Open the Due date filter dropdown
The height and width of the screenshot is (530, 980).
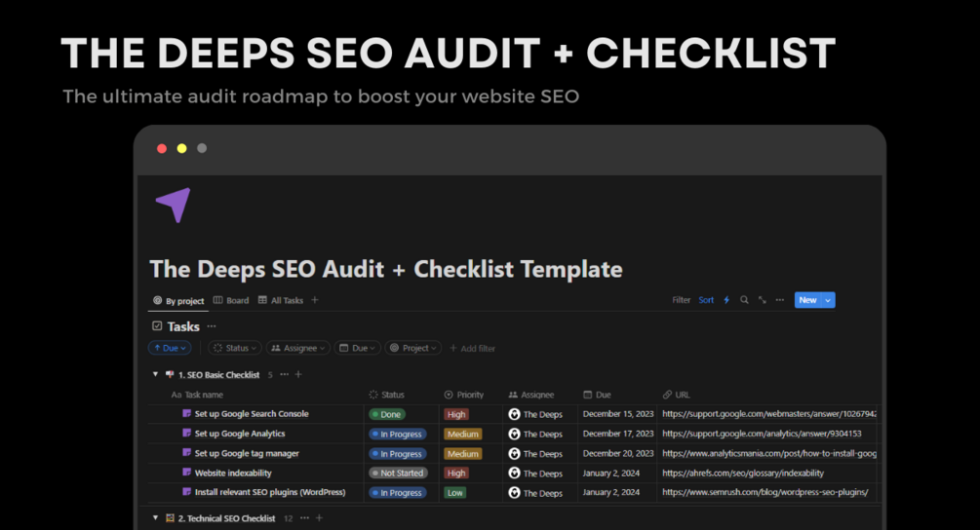pos(358,349)
